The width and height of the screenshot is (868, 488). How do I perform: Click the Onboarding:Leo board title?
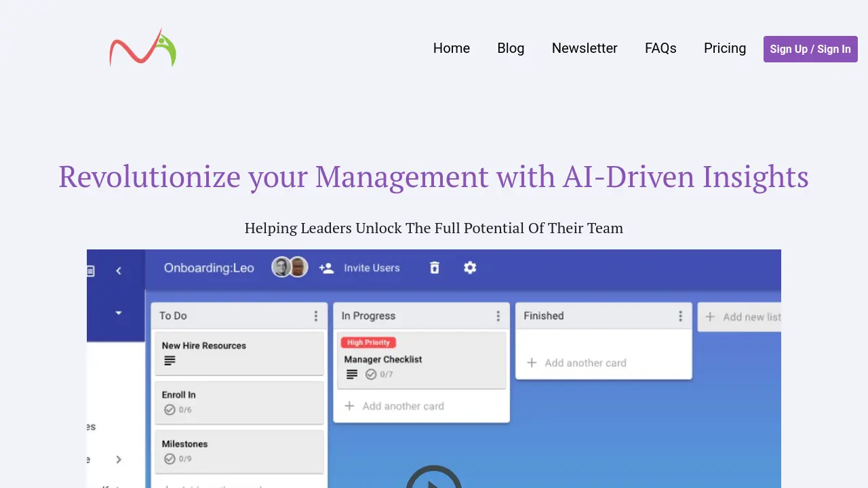[x=209, y=268]
